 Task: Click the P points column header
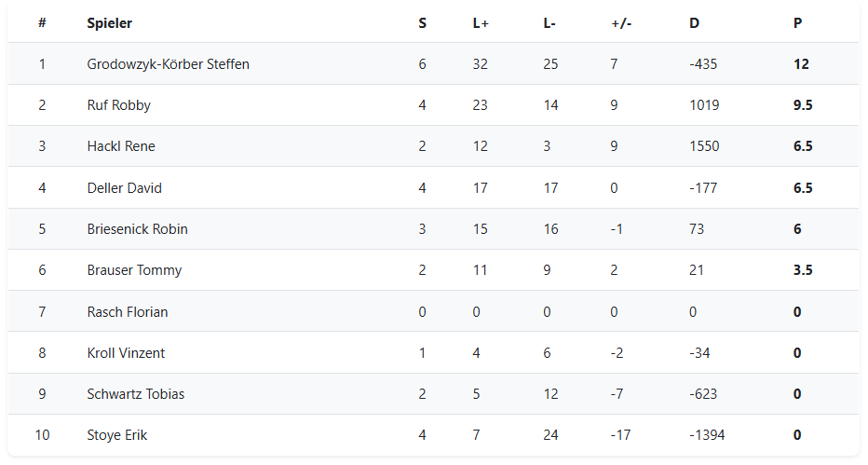tap(797, 23)
